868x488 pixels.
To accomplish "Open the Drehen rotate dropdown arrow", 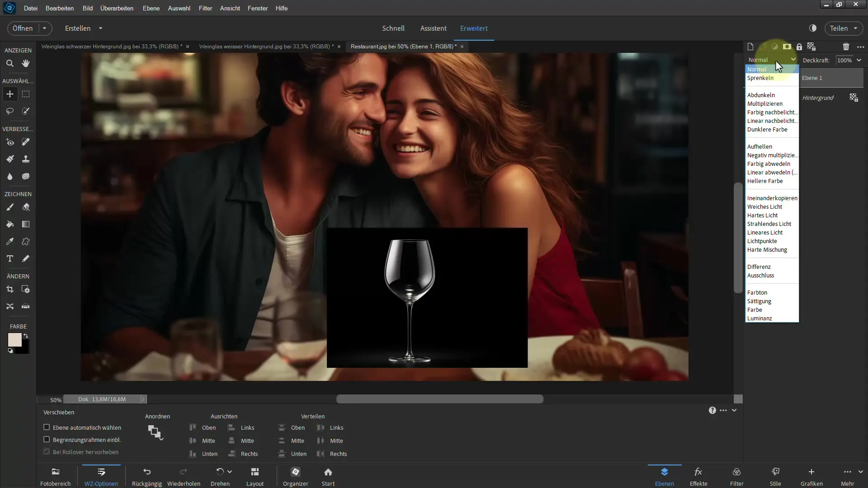I will (x=230, y=472).
